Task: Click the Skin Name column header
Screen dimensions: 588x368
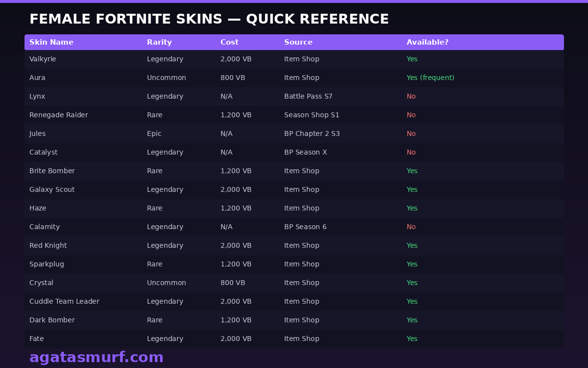Action: click(x=51, y=42)
